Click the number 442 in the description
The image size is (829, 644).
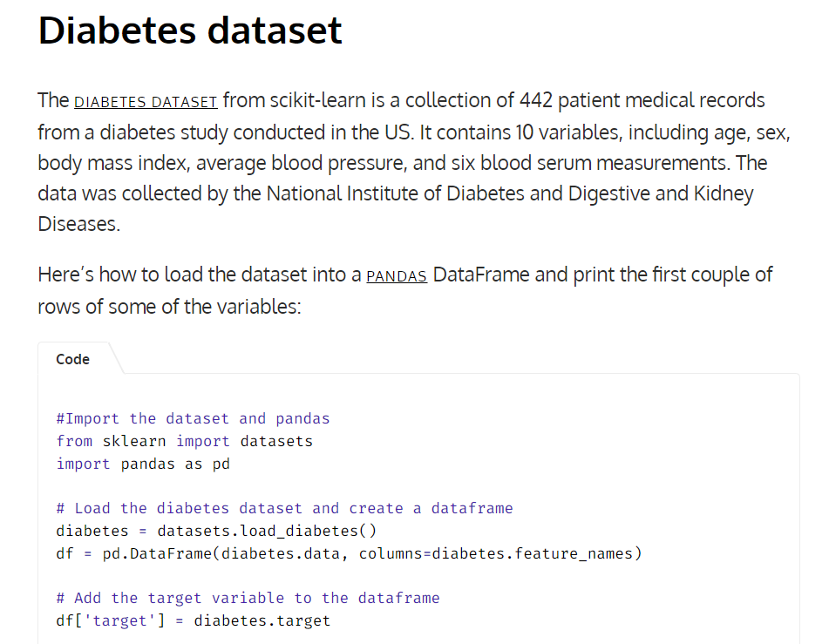point(535,100)
